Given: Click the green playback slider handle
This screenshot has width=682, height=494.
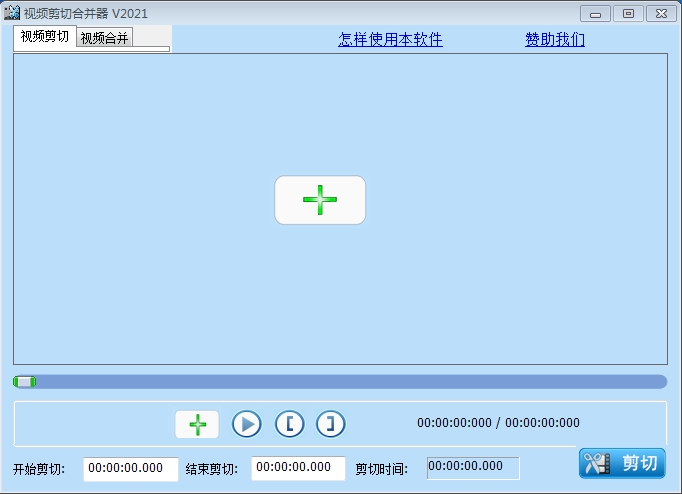Looking at the screenshot, I should coord(25,381).
